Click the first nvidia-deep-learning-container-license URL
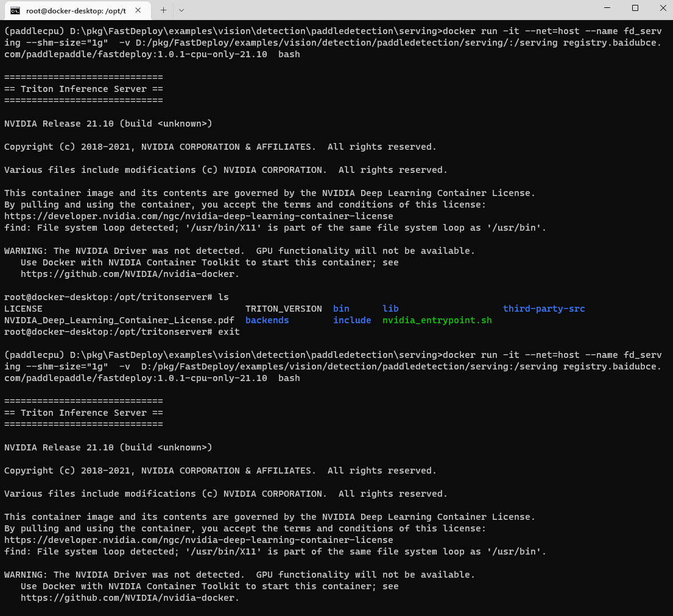 pos(199,216)
